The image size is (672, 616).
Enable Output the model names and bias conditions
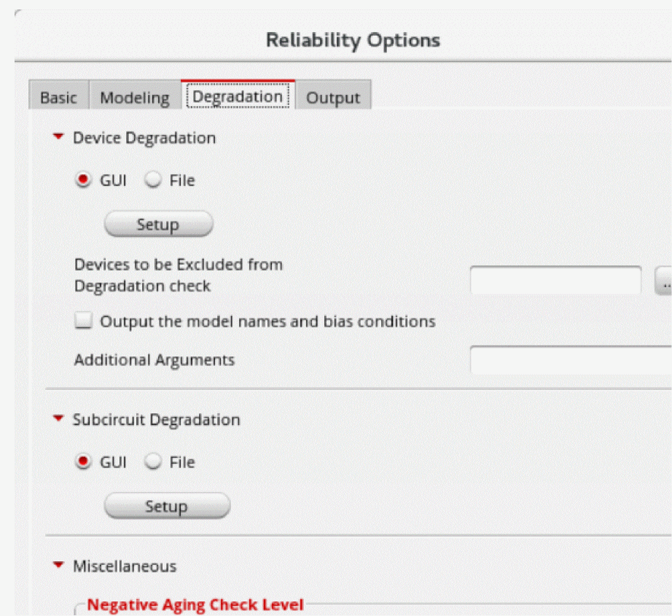[85, 321]
